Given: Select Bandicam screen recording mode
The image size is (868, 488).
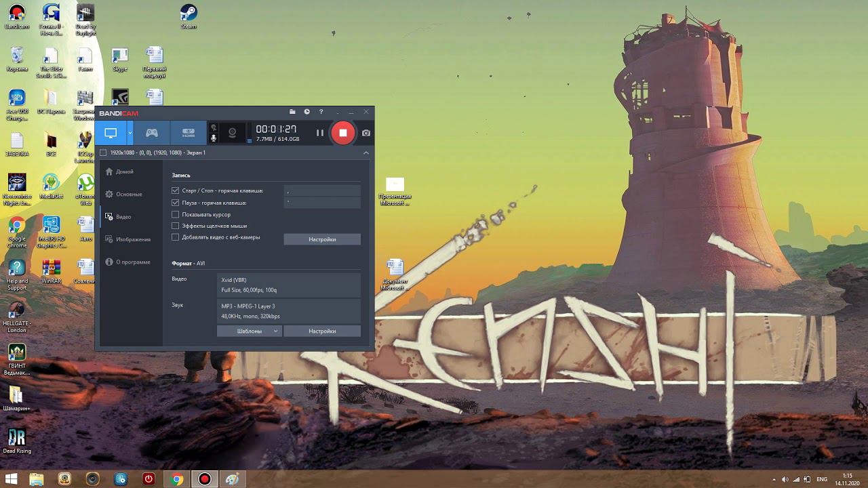Looking at the screenshot, I should [111, 133].
